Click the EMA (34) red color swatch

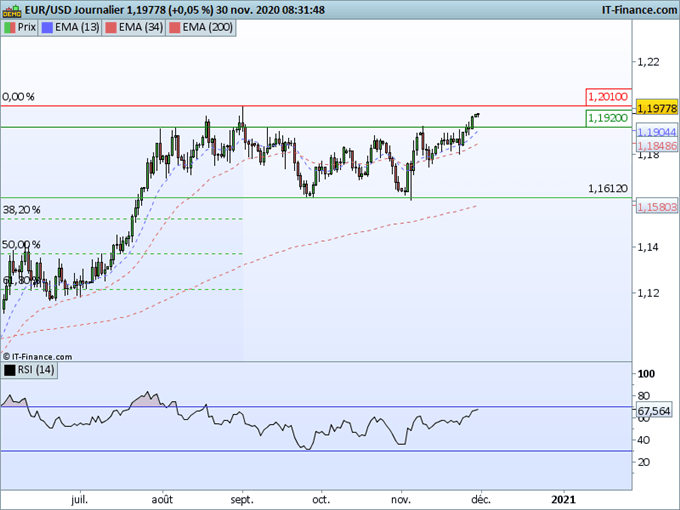tap(111, 28)
